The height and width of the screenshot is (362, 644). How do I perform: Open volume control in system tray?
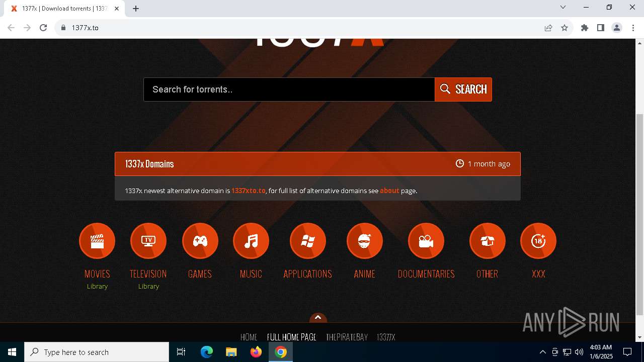(579, 352)
